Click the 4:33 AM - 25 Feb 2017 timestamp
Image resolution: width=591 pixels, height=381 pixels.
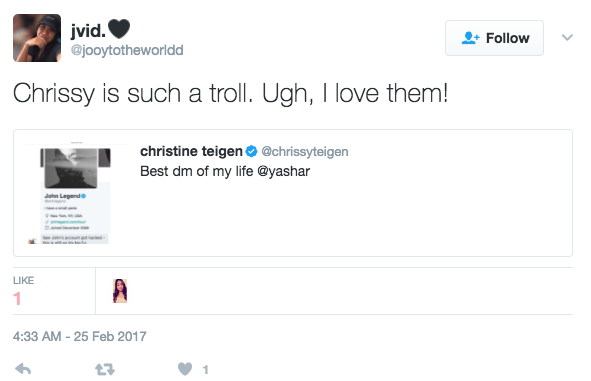(80, 336)
